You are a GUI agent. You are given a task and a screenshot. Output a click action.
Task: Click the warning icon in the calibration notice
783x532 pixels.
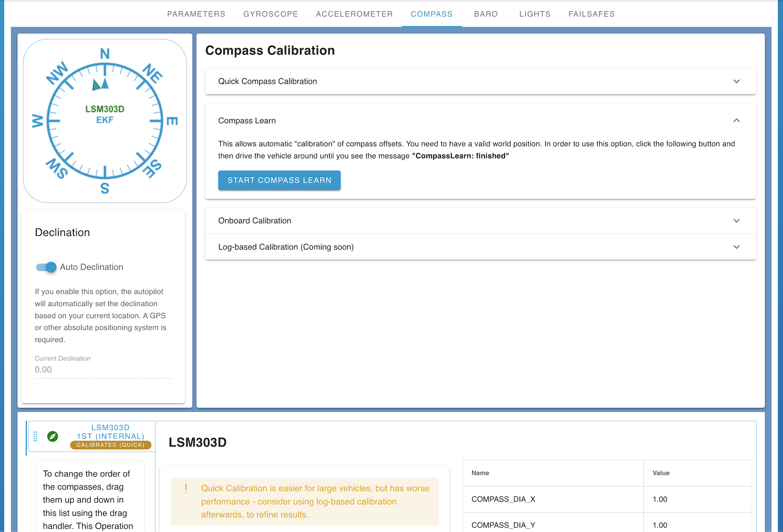(186, 488)
